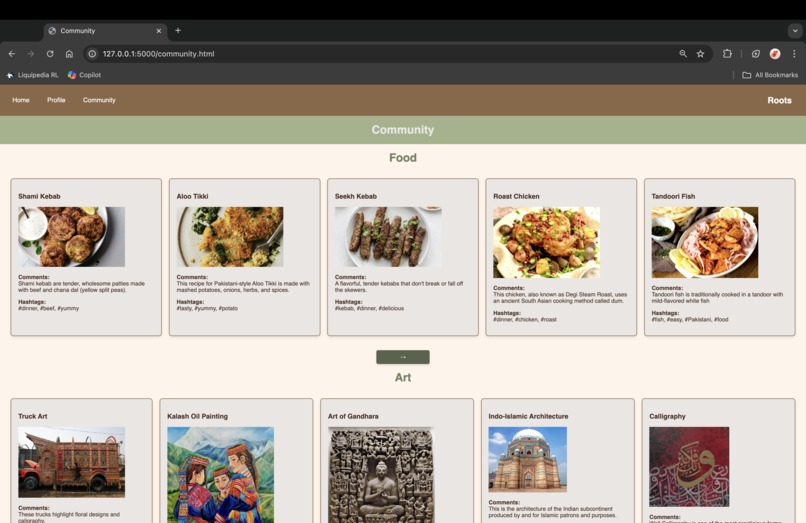Screen dimensions: 806x523
Task: Click the Tandoori Fish card title
Action: pyautogui.click(x=673, y=196)
